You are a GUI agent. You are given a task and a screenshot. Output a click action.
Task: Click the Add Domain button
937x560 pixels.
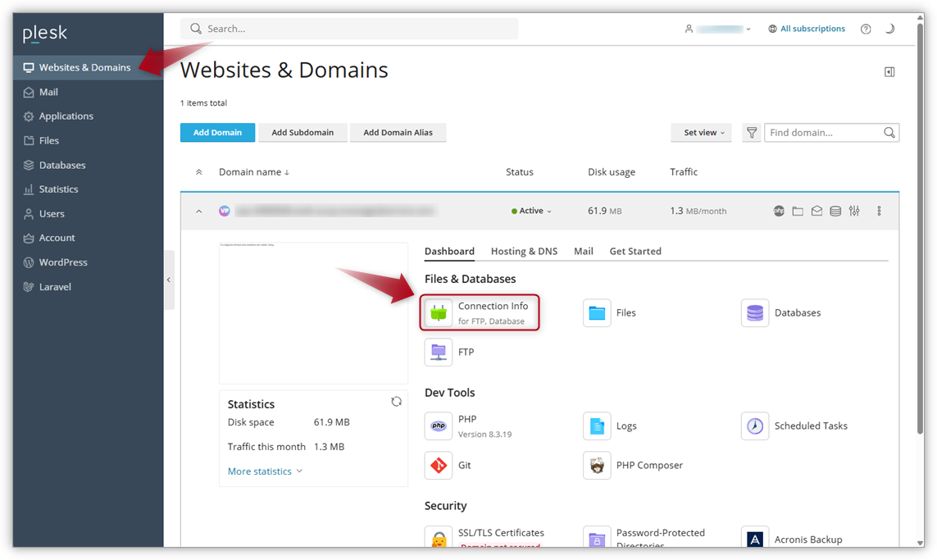tap(217, 132)
